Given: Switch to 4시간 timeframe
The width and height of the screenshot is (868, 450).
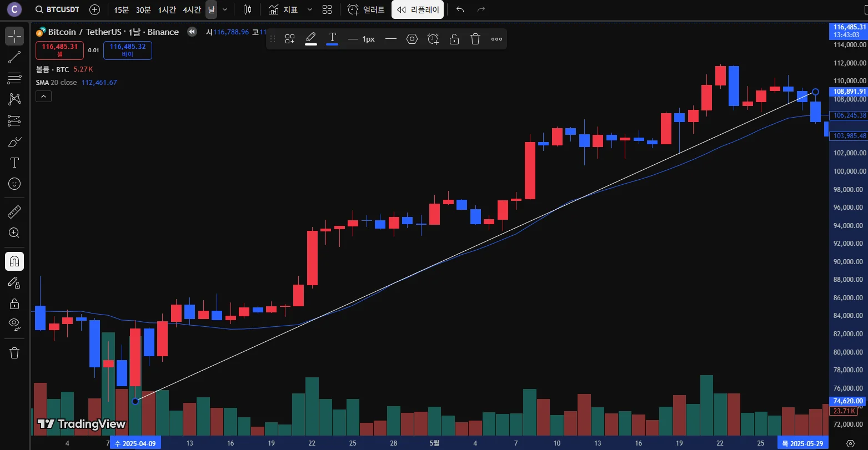Looking at the screenshot, I should point(192,9).
